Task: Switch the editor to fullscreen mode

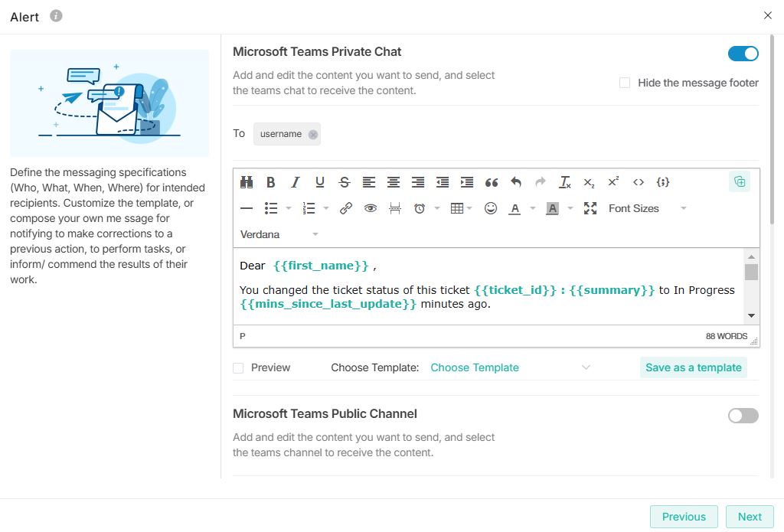Action: (x=590, y=208)
